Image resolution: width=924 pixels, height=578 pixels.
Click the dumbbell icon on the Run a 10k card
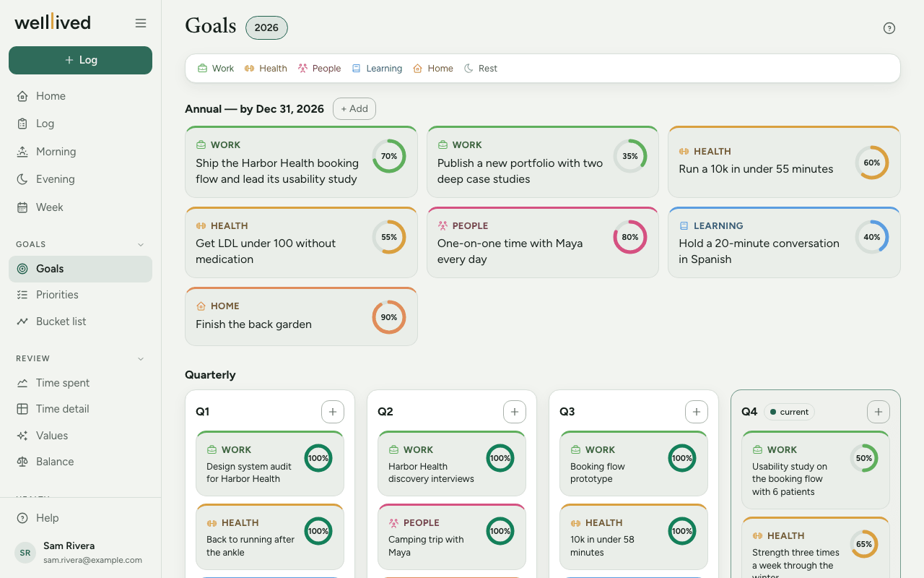point(684,152)
